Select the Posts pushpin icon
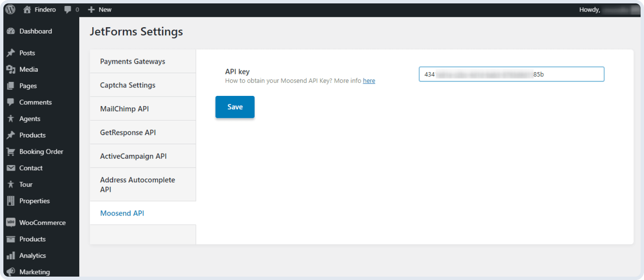Screen dimensions: 644x280 11,53
